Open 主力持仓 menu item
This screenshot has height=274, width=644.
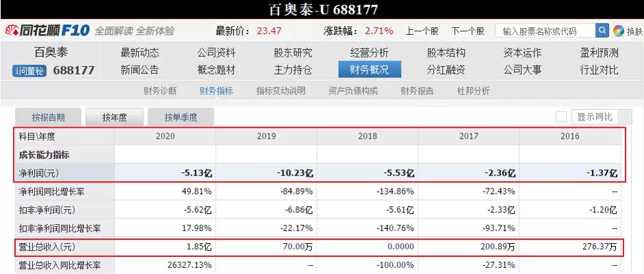pos(293,70)
